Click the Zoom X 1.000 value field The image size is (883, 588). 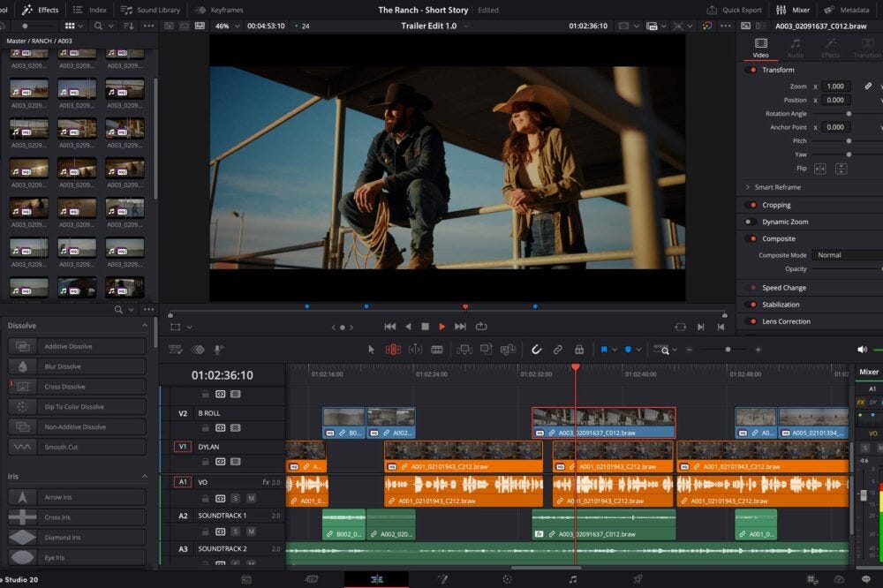835,87
